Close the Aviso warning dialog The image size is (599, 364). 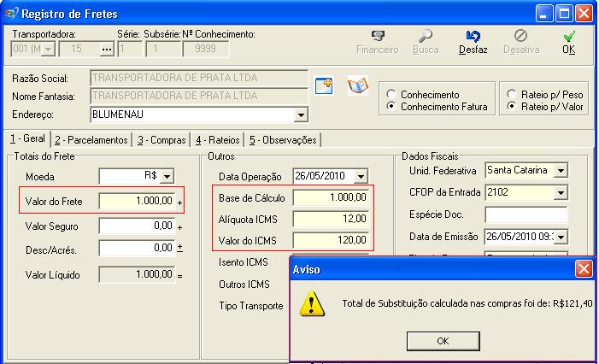pyautogui.click(x=584, y=269)
